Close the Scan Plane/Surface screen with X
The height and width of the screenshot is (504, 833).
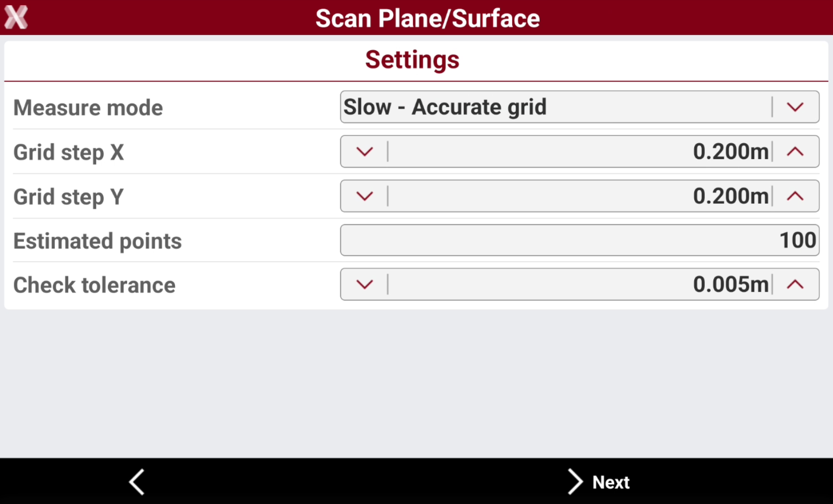tap(16, 17)
